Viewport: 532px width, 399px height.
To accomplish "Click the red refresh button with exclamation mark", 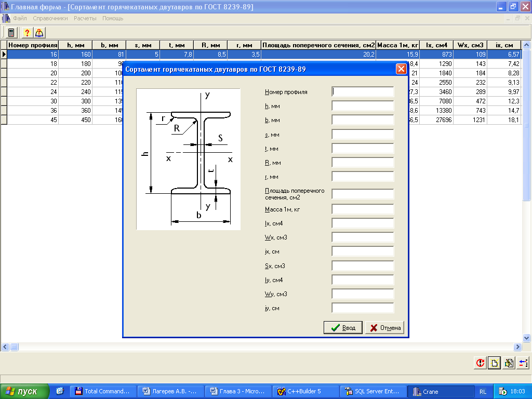I will click(480, 363).
